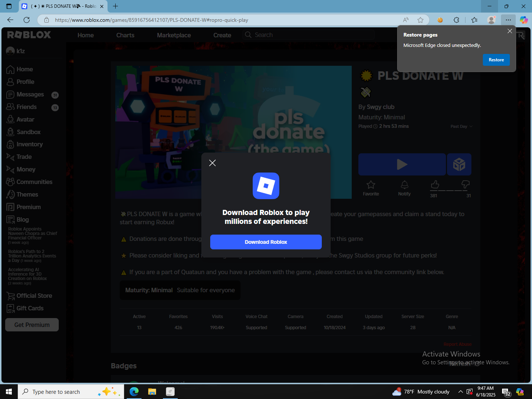Open the Official Store link
Screen dimensions: 532x399
click(x=29, y=296)
